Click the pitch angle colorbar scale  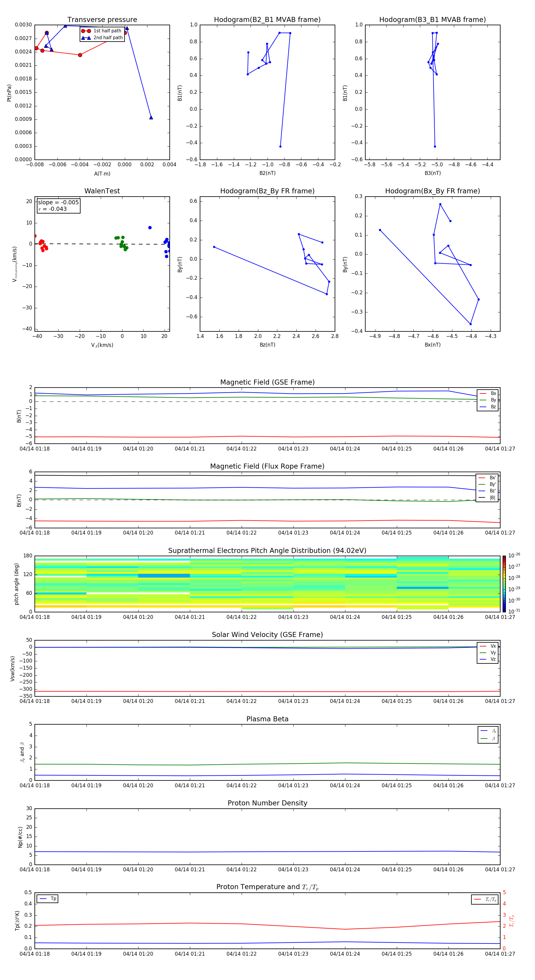click(x=504, y=584)
